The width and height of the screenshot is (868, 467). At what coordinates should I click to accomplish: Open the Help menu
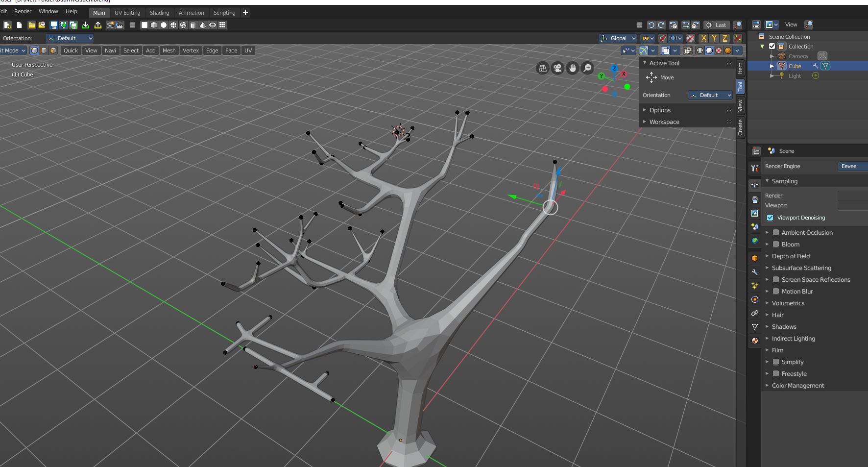(x=72, y=11)
